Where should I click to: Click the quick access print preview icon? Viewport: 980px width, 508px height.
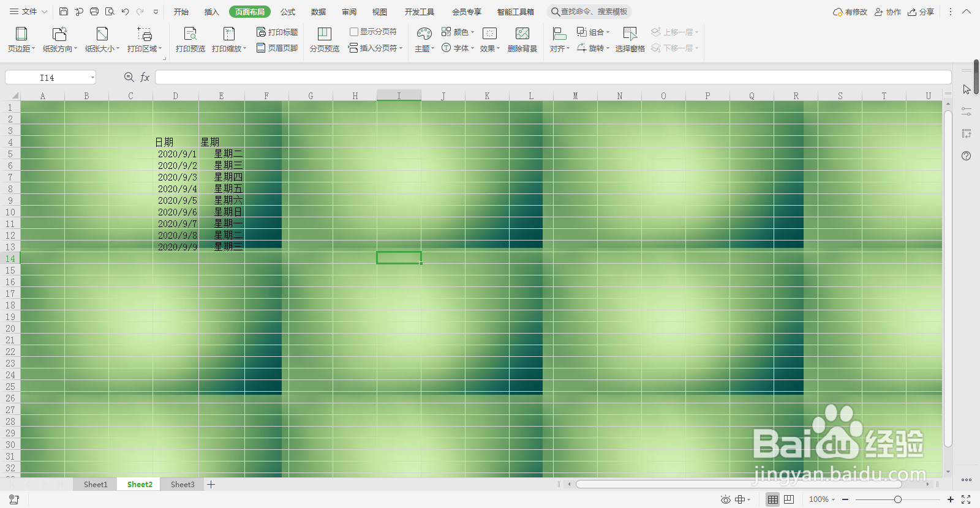(110, 12)
